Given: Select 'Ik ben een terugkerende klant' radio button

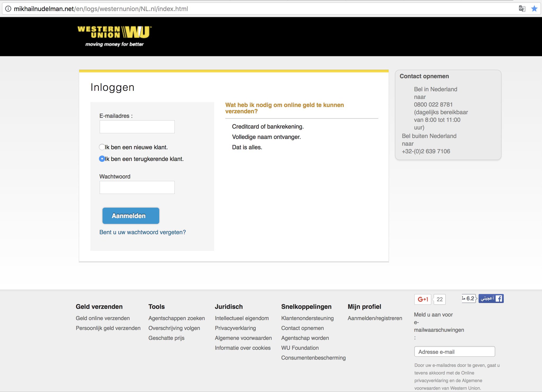Looking at the screenshot, I should point(102,159).
